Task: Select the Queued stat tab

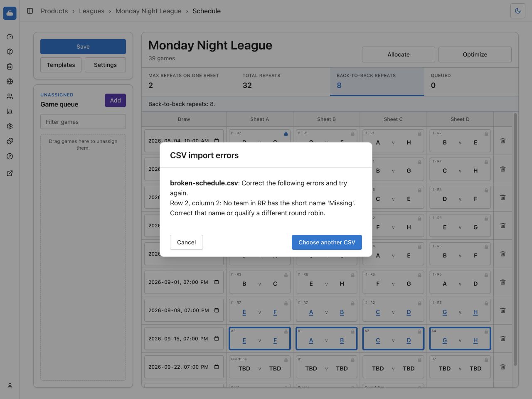Action: [471, 82]
